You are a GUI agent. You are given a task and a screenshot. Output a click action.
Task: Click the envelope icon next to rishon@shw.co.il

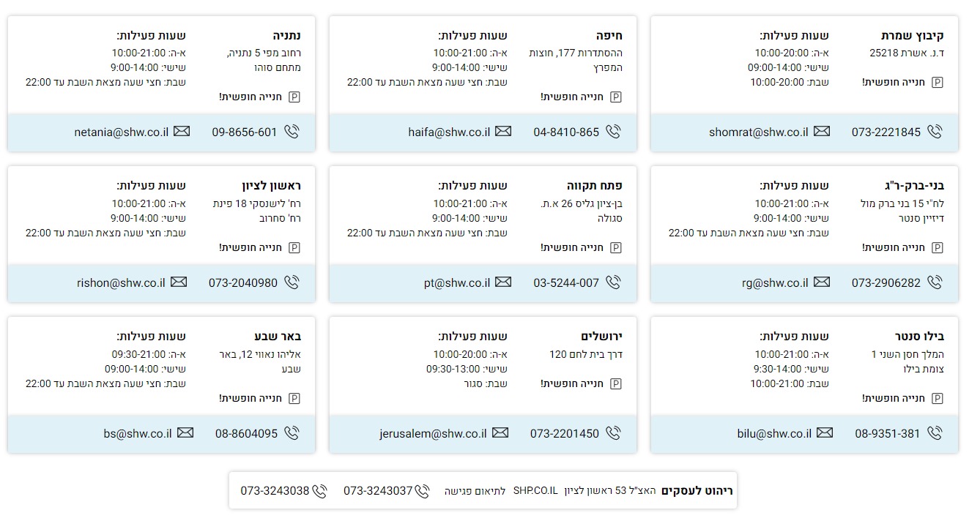179,282
